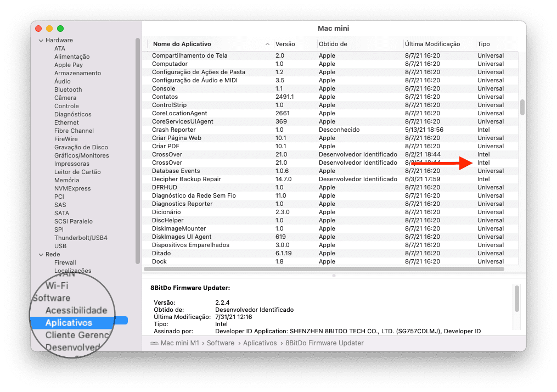Select the Dock application row

(330, 261)
